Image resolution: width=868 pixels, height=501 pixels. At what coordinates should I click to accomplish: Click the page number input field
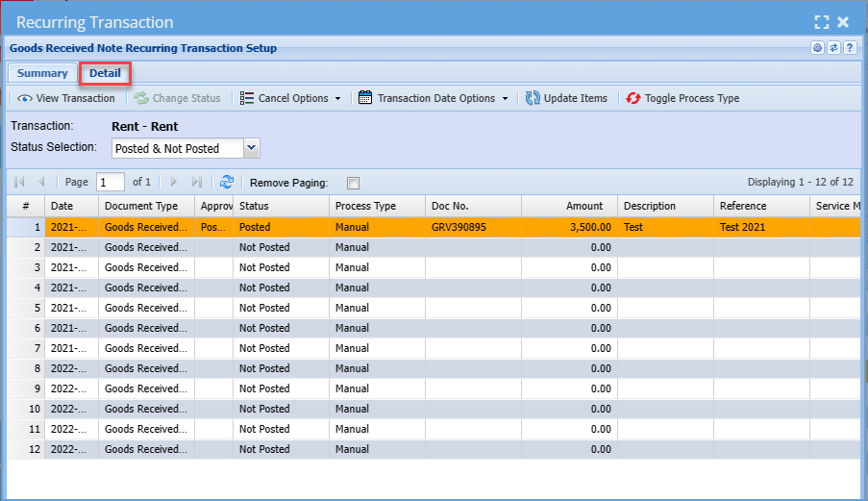[111, 182]
